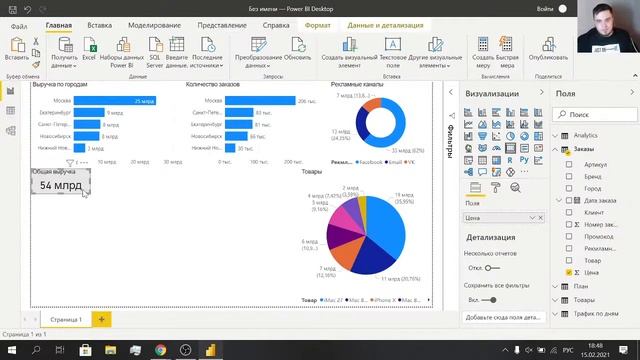Open the Цена field well dropdown arrow
Screen dimensions: 640x360
tap(532, 218)
